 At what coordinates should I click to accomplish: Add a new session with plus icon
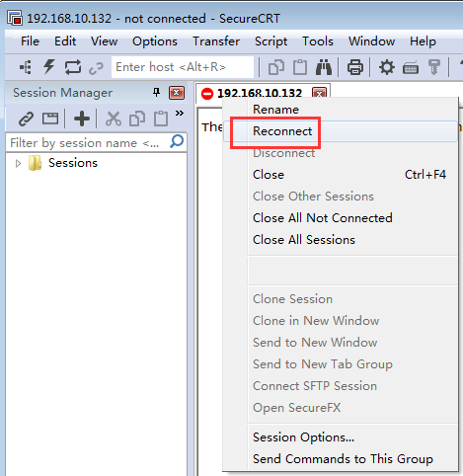tap(82, 119)
